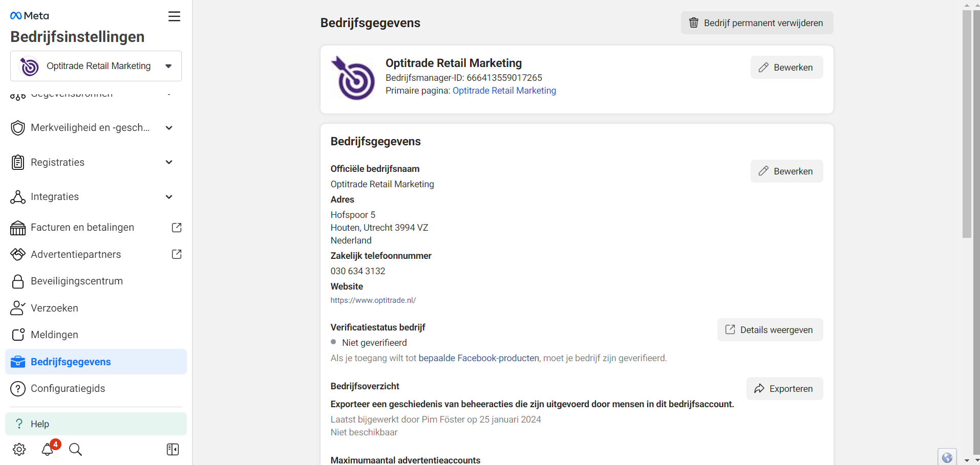
Task: Click Bewerken next to business name header
Action: pos(786,68)
